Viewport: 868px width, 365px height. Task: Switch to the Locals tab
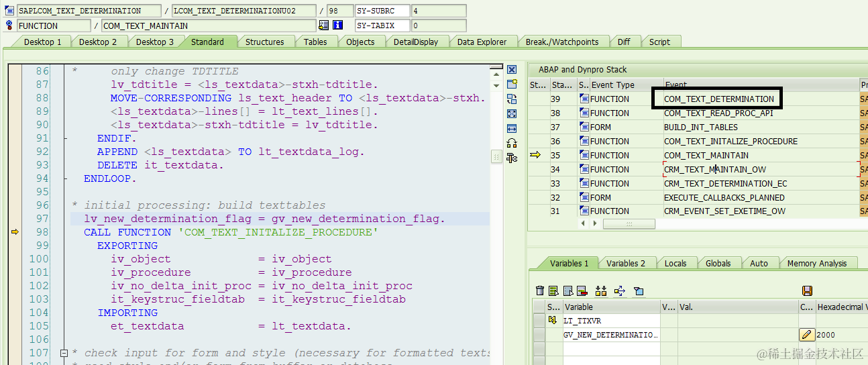675,263
